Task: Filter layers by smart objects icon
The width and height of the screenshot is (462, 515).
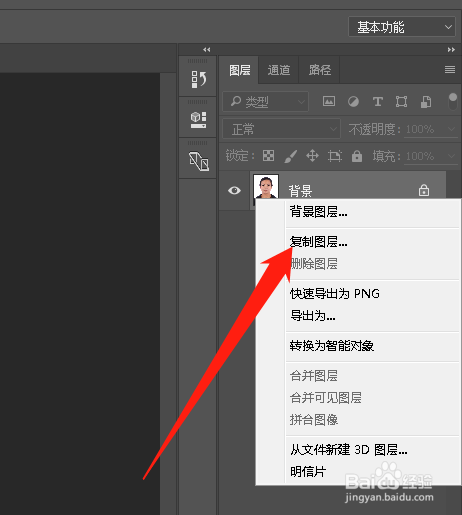Action: (x=426, y=101)
